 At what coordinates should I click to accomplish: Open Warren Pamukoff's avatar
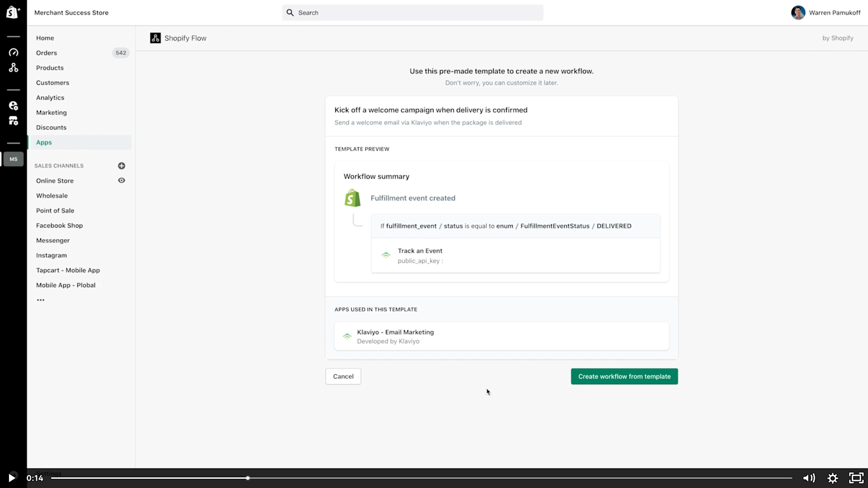pyautogui.click(x=798, y=13)
